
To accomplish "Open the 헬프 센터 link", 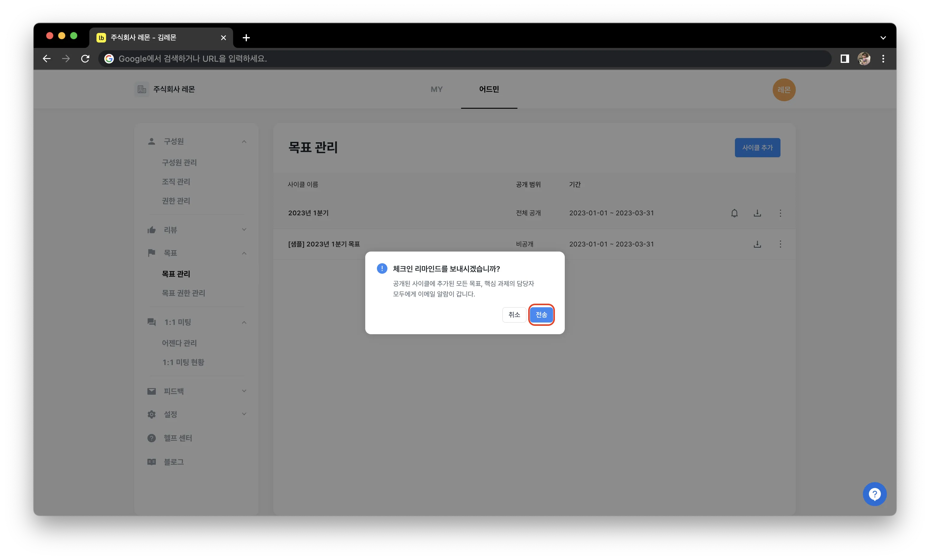I will (x=178, y=438).
